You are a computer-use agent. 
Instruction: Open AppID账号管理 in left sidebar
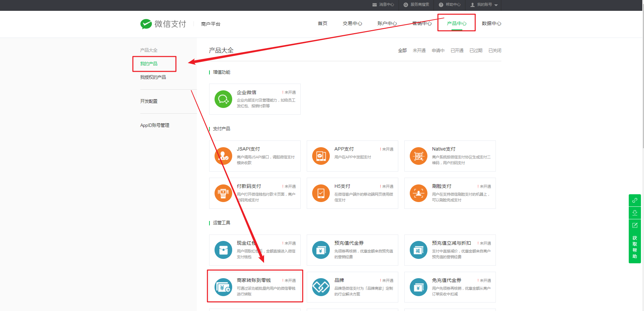(x=155, y=125)
